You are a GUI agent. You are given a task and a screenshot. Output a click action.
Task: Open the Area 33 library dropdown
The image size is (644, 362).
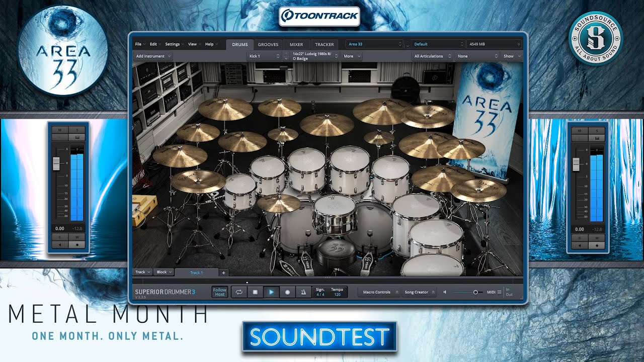(375, 44)
